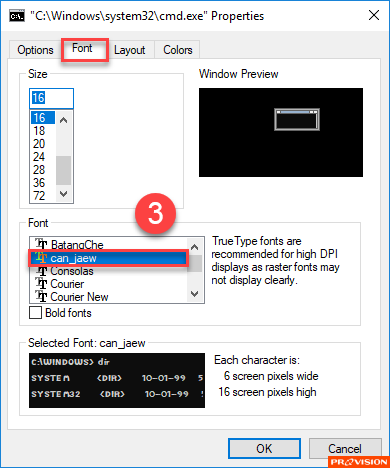The image size is (390, 468).
Task: Enable the Bold fonts checkbox
Action: coord(35,313)
